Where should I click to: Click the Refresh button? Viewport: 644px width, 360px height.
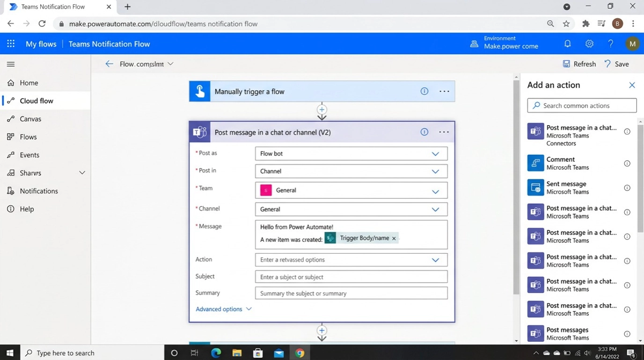tap(579, 64)
